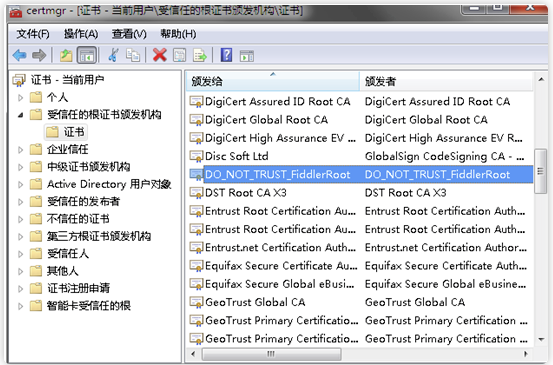
Task: Open Help with question mark icon
Action: click(x=226, y=55)
